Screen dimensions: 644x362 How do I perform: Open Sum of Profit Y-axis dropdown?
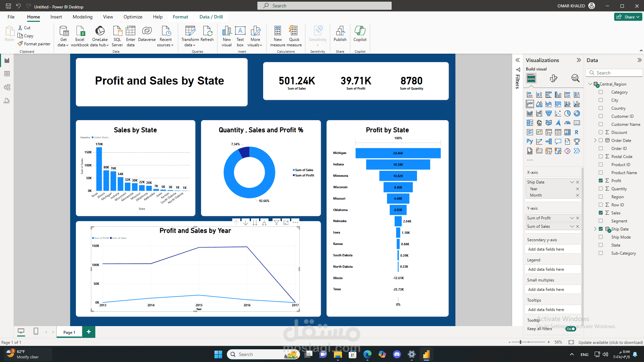tap(572, 218)
